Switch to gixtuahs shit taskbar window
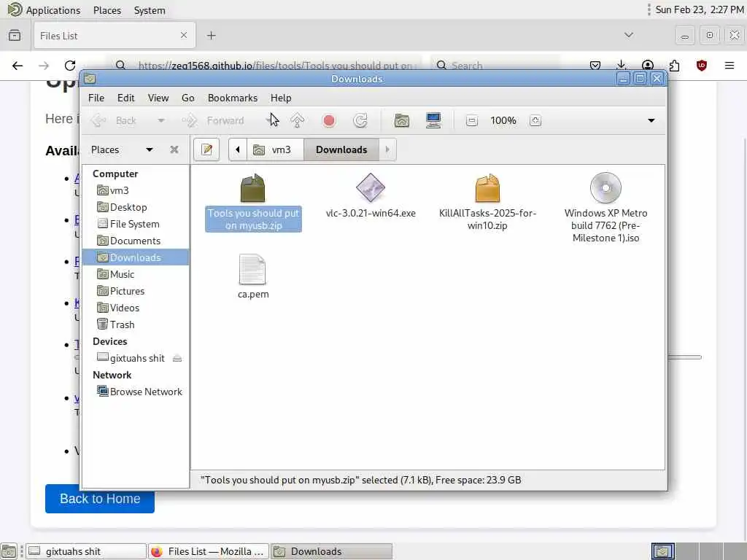Viewport: 747px width, 560px height. pos(86,551)
